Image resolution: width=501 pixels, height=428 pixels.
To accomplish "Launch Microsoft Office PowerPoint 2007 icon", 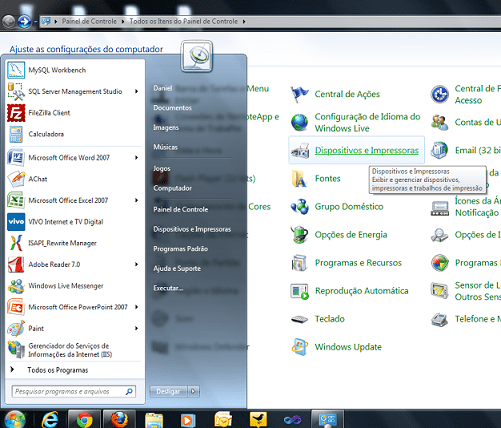I will 16,307.
